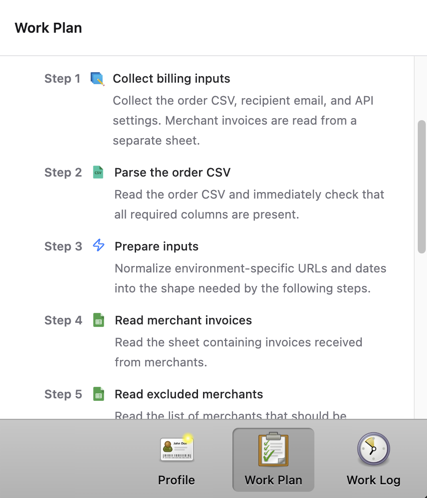
Task: Open the Collect billing inputs step title
Action: (171, 79)
